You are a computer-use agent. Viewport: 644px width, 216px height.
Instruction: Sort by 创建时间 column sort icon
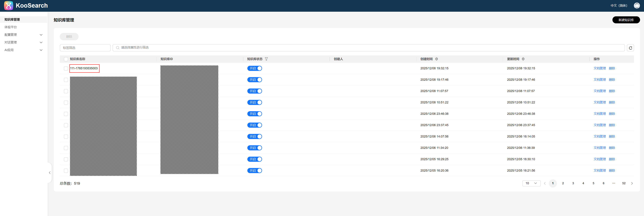click(x=437, y=59)
